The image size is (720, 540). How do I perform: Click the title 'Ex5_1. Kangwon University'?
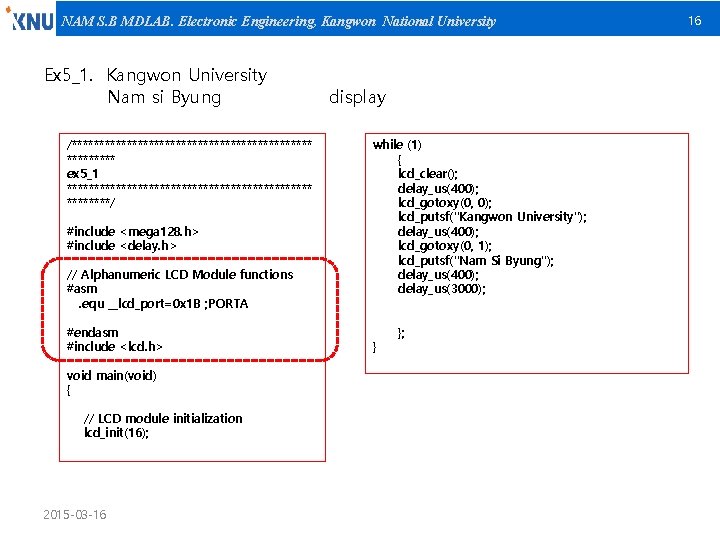tap(156, 75)
